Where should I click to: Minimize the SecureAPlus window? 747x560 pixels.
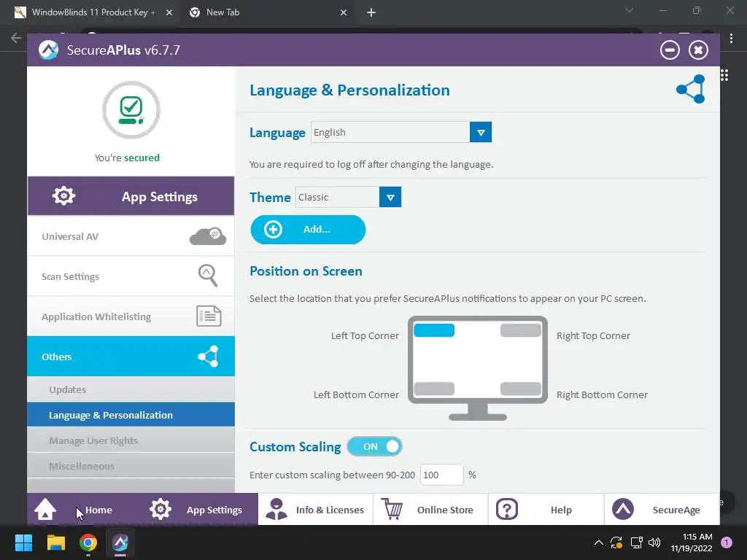point(670,50)
